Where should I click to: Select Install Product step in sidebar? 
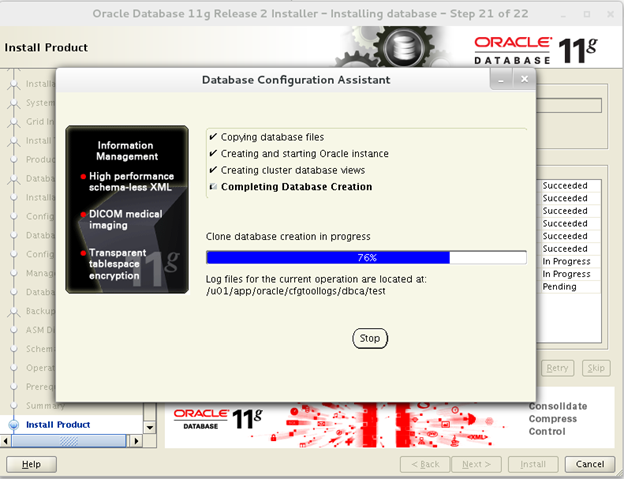(58, 424)
